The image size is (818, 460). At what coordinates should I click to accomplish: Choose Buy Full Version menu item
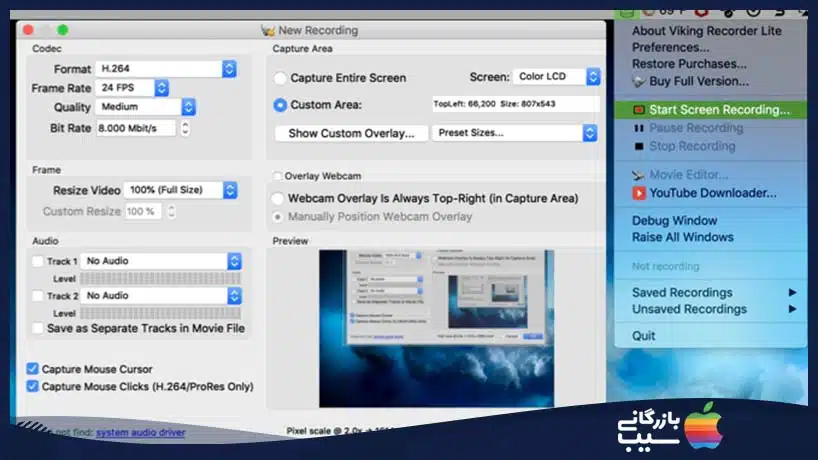tap(699, 81)
